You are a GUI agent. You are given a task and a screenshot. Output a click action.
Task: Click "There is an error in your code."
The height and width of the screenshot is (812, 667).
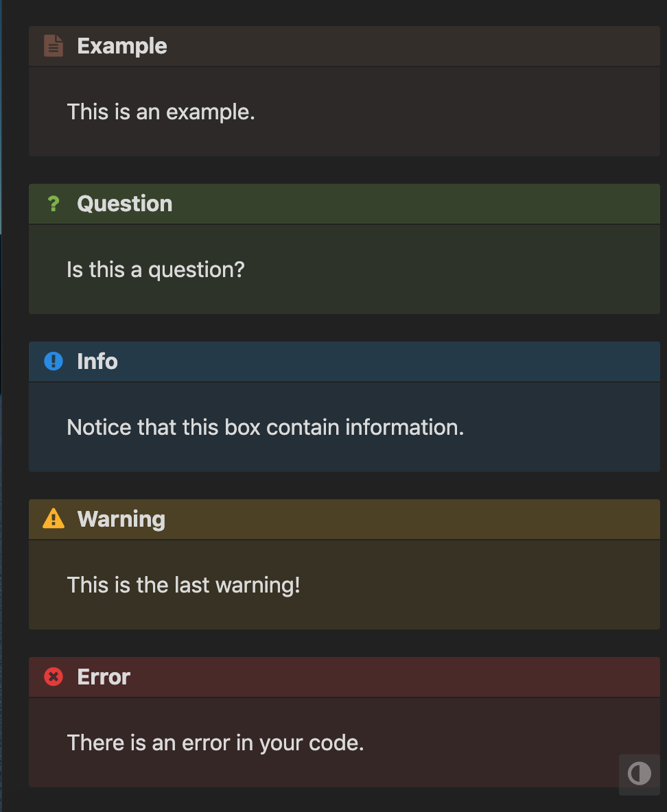215,743
